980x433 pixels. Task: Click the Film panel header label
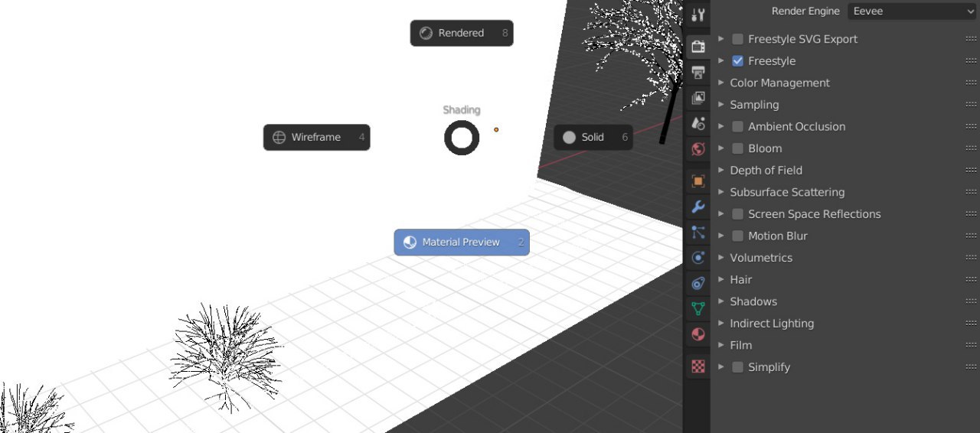point(741,345)
